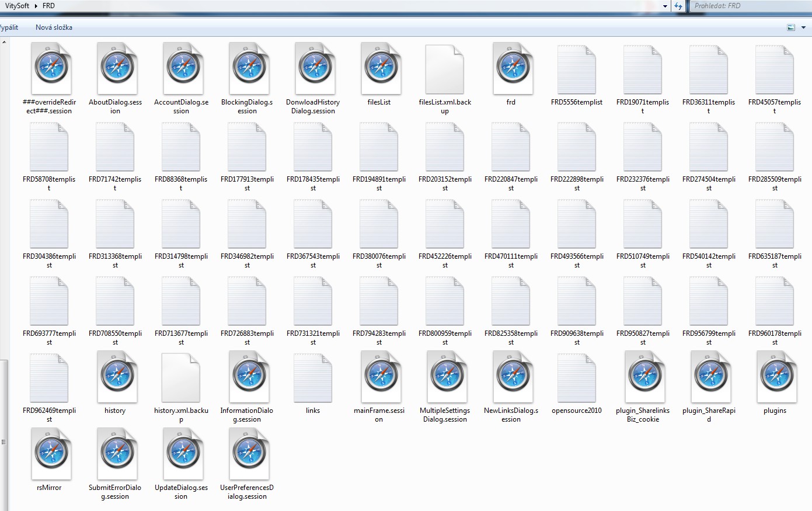Select the FRD5556templist text file
812x511 pixels.
(577, 68)
